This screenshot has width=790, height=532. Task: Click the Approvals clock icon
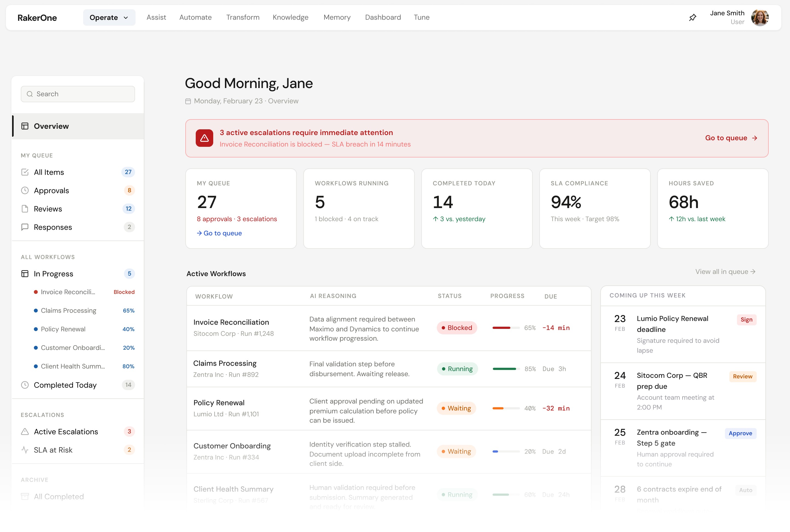pos(25,190)
